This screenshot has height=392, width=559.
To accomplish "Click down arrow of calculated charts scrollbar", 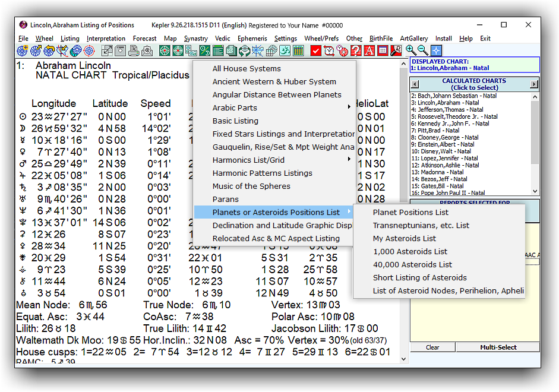I will (535, 191).
